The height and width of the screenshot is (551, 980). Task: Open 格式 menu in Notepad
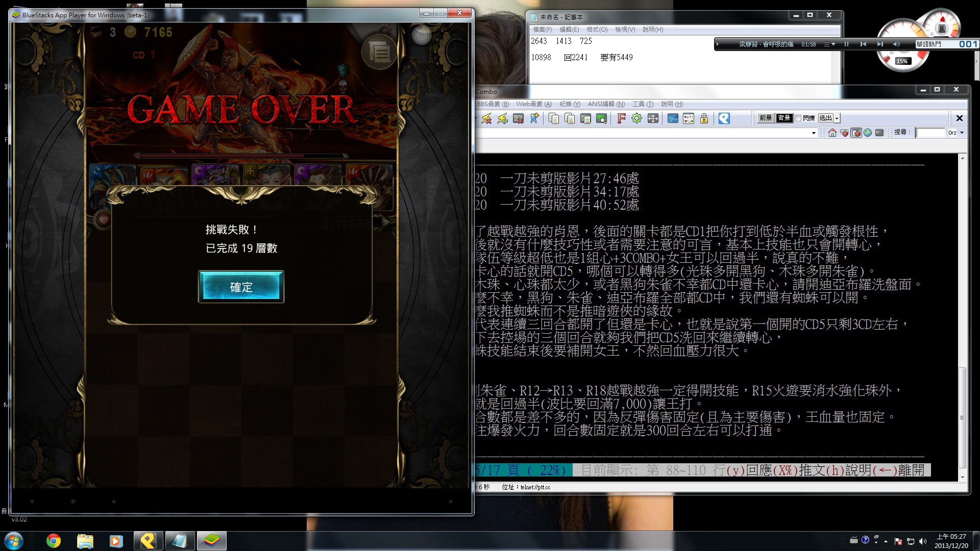(x=597, y=30)
